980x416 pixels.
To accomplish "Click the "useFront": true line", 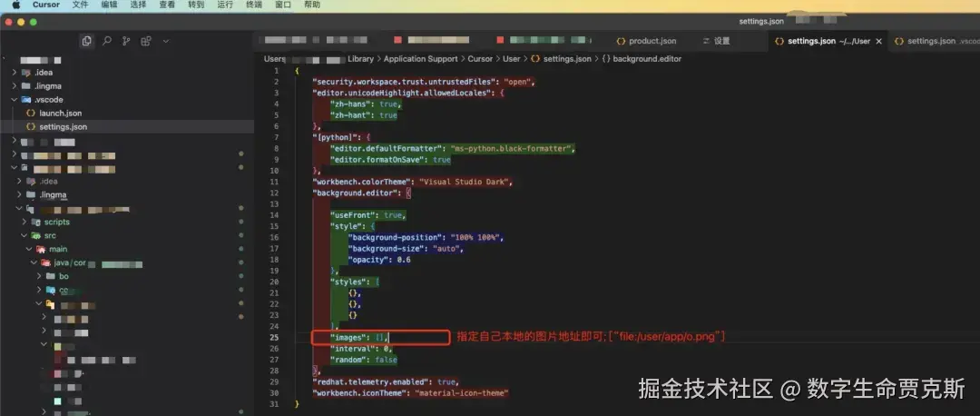I will click(368, 215).
